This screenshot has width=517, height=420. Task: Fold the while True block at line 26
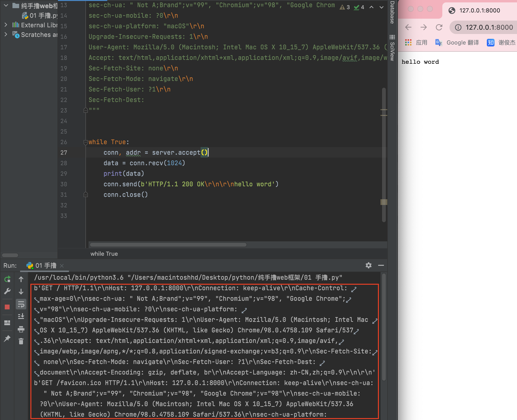tap(85, 142)
